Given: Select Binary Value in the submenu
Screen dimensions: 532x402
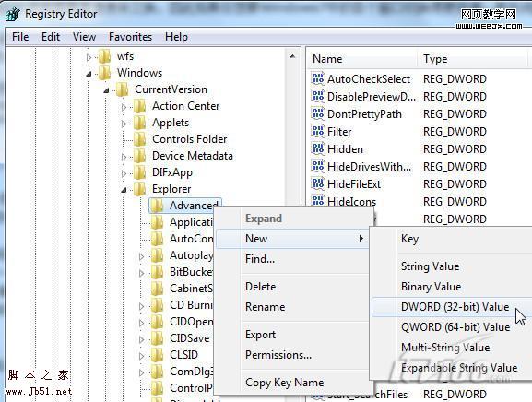Looking at the screenshot, I should tap(431, 287).
